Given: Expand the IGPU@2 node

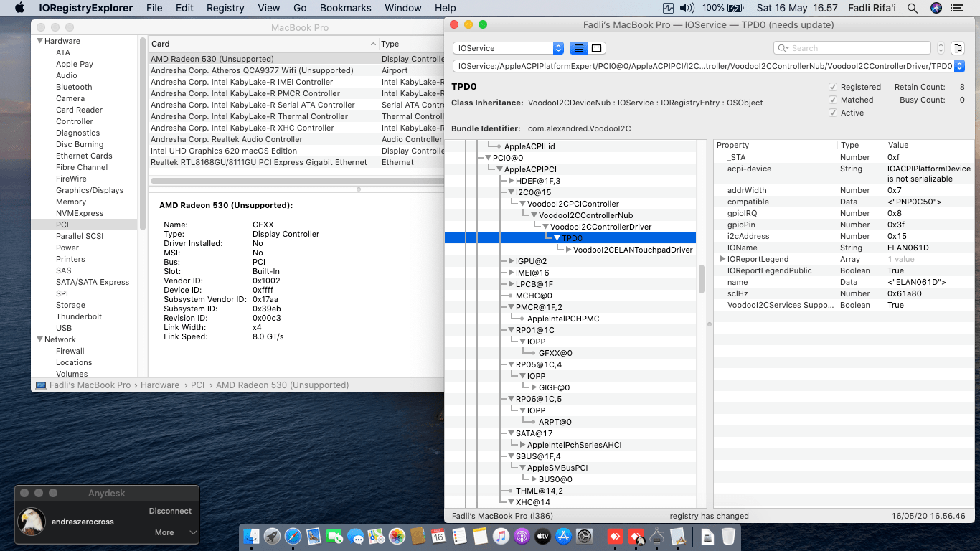Looking at the screenshot, I should 511,261.
